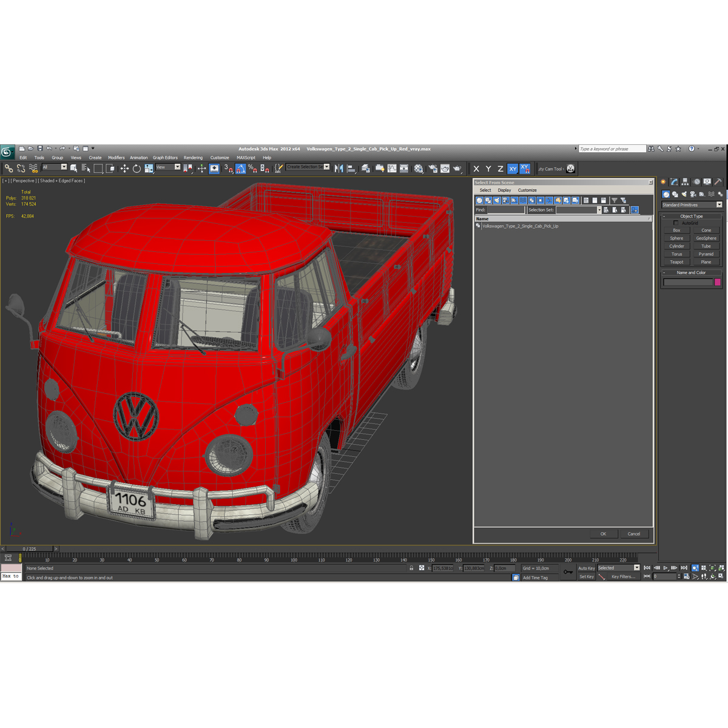
Task: Restrict to Z axis
Action: pos(500,169)
